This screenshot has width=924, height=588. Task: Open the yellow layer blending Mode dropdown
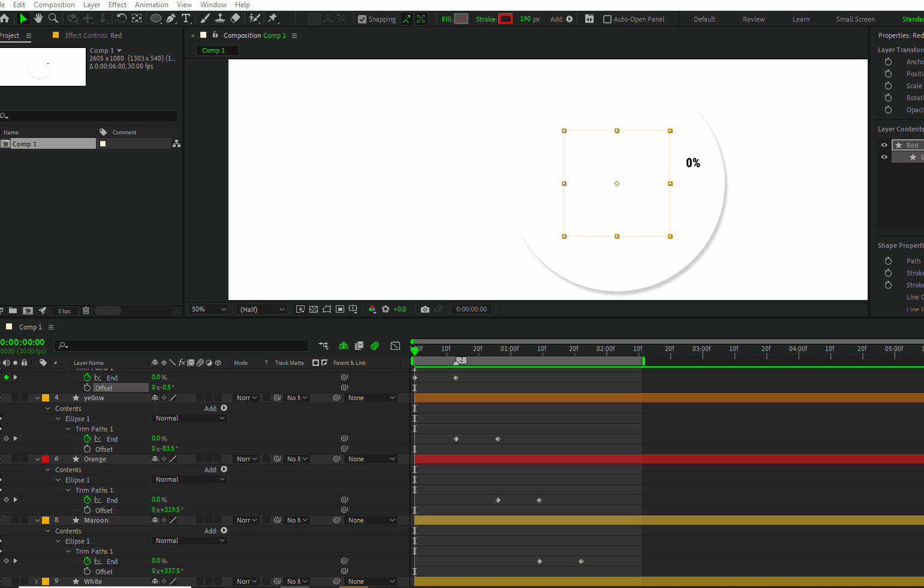(x=246, y=398)
